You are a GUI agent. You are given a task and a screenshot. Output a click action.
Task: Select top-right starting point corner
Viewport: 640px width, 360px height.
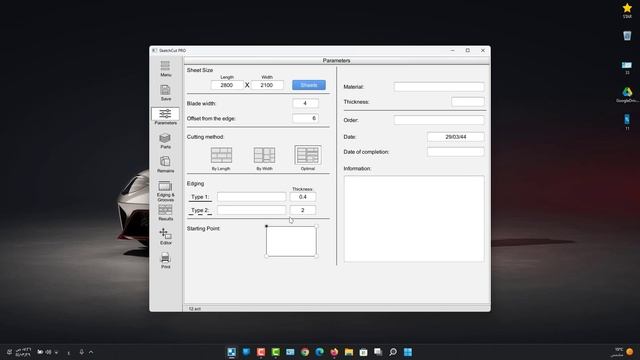click(316, 226)
